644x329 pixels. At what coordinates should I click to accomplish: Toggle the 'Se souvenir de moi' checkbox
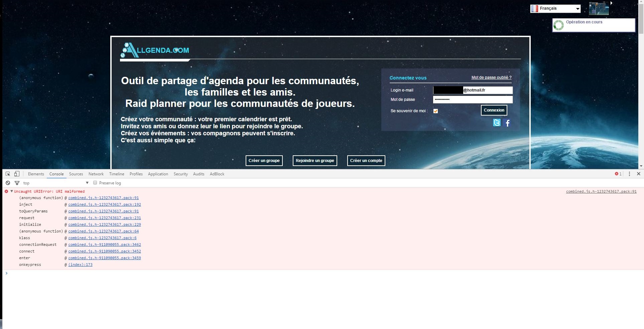coord(435,111)
